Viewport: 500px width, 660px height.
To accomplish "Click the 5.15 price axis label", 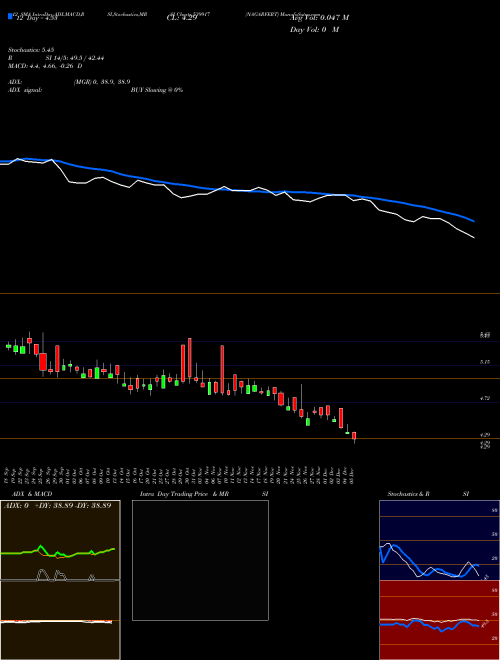I will (x=484, y=362).
